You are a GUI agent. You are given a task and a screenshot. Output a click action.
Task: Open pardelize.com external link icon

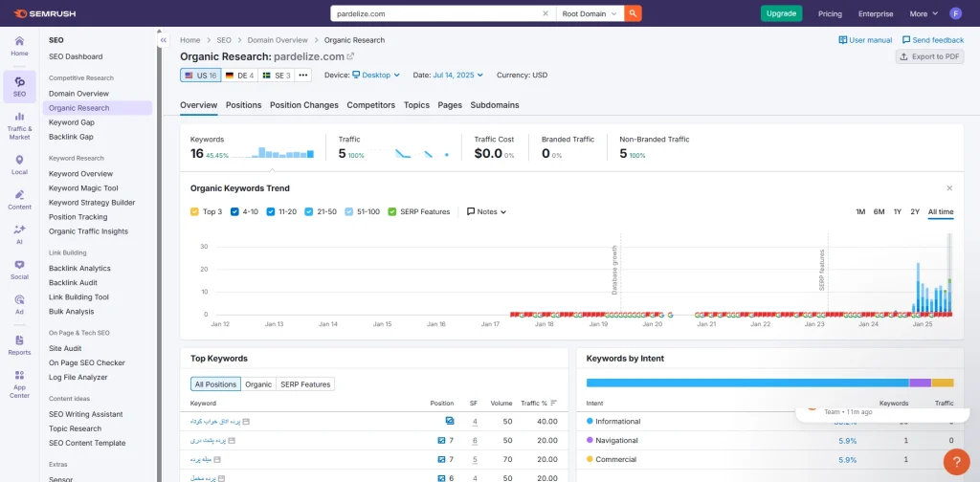[x=350, y=56]
